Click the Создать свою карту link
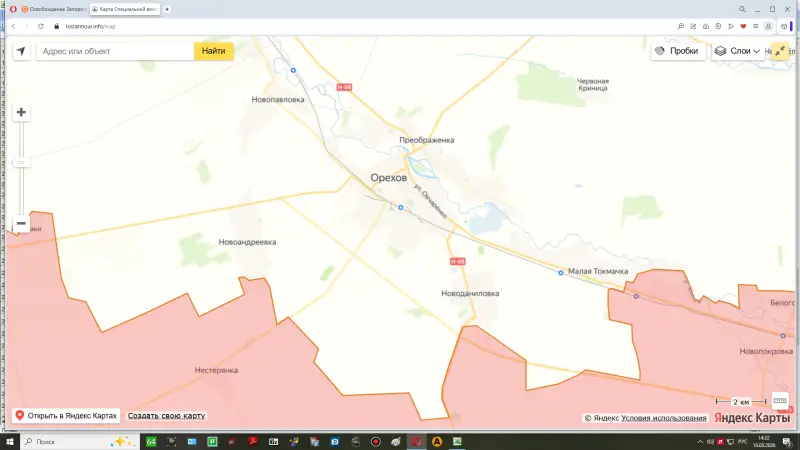This screenshot has height=450, width=800. click(167, 416)
